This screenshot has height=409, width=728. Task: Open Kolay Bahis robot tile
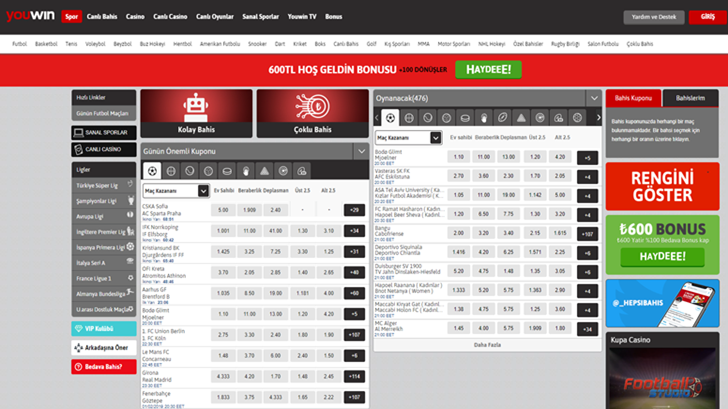(x=196, y=113)
